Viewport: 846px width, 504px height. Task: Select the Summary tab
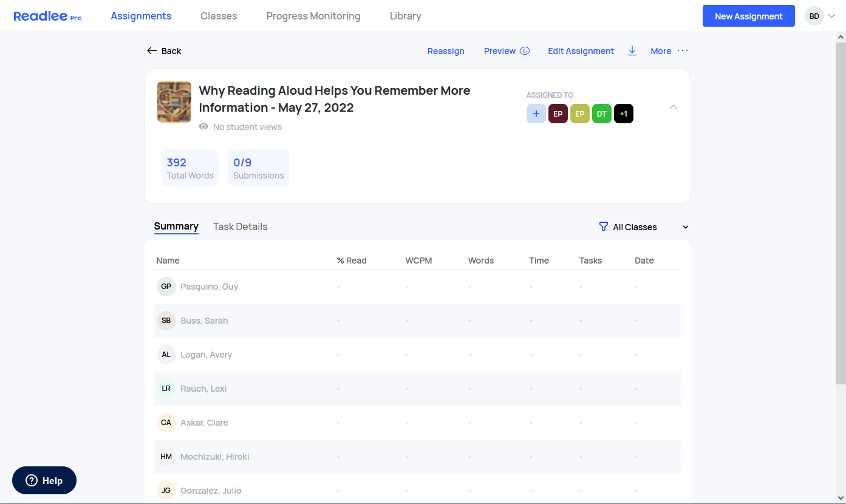point(176,226)
